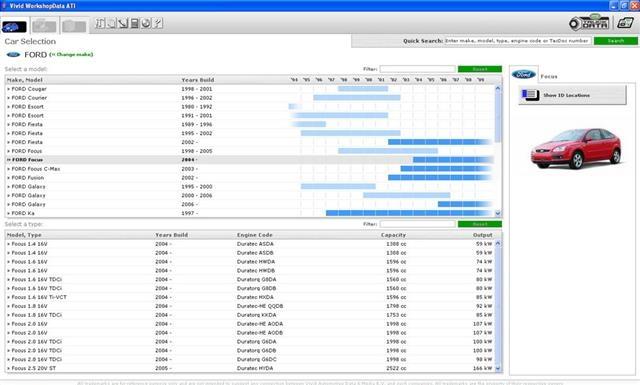Open the blue car selection tab
Image resolution: width=640 pixels, height=385 pixels.
(x=15, y=26)
